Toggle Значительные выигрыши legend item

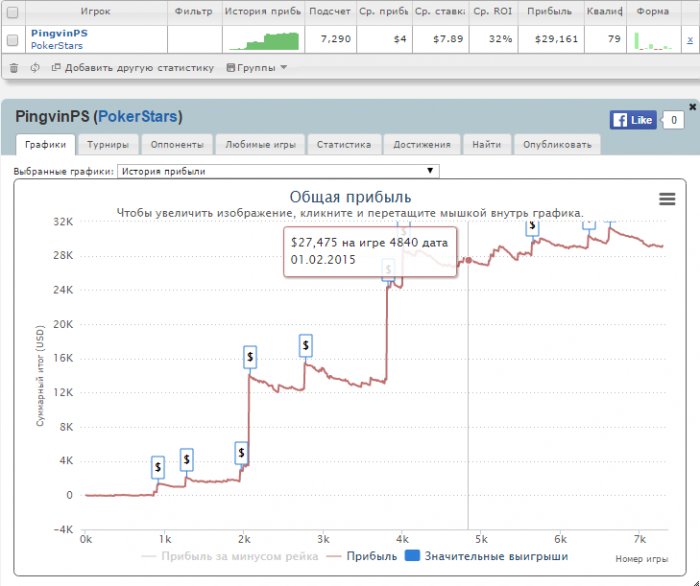pyautogui.click(x=487, y=556)
